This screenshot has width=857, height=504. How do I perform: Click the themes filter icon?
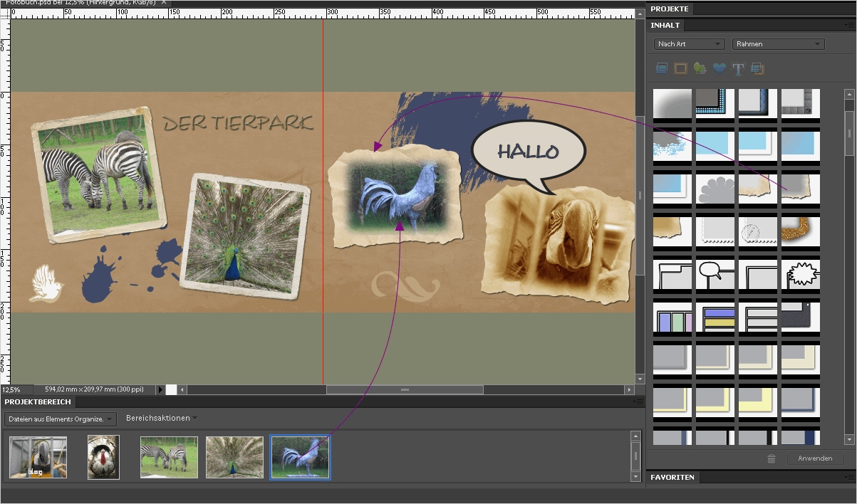tap(757, 68)
